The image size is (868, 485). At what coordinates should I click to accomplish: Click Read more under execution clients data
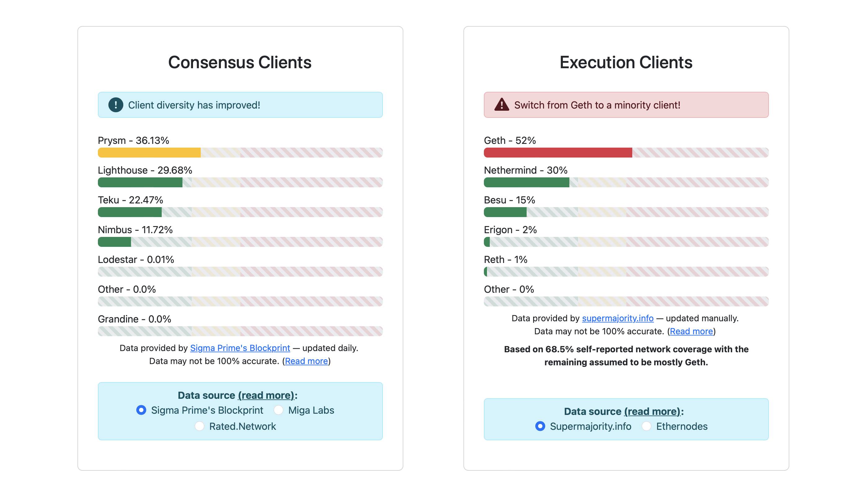point(691,331)
